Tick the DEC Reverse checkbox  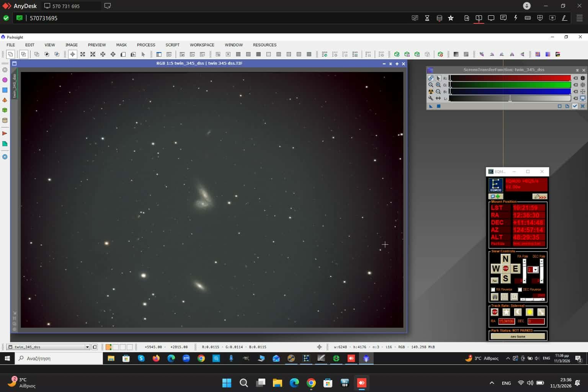[520, 290]
